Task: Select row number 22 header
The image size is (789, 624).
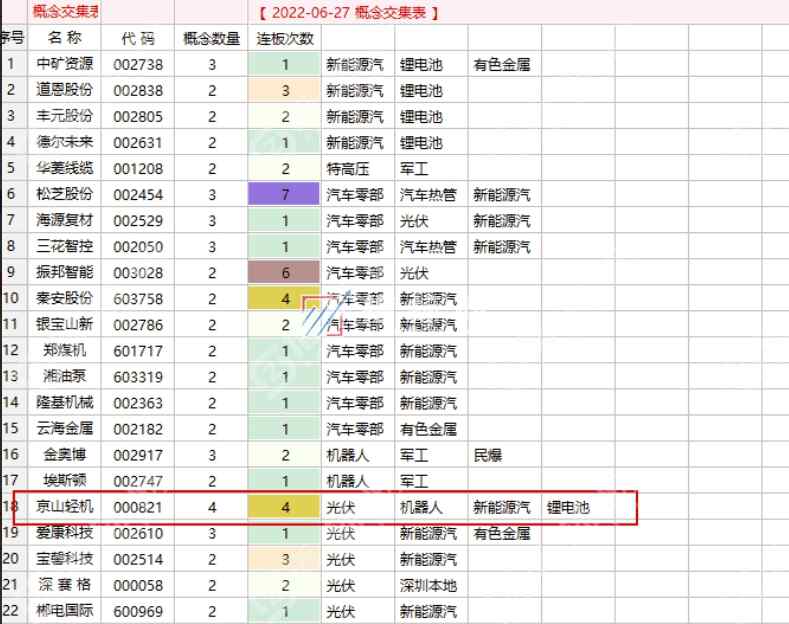Action: pyautogui.click(x=12, y=611)
